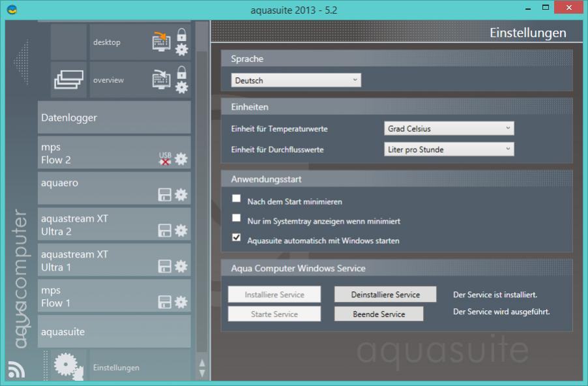Screen dimensions: 588x386
Task: Click the USB disconnected icon on mps Flow 2
Action: click(165, 158)
